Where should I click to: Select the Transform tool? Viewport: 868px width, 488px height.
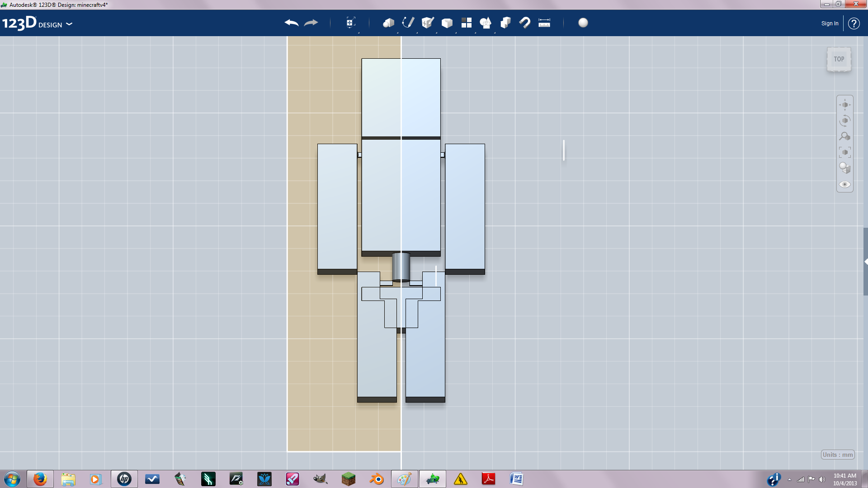pyautogui.click(x=350, y=23)
